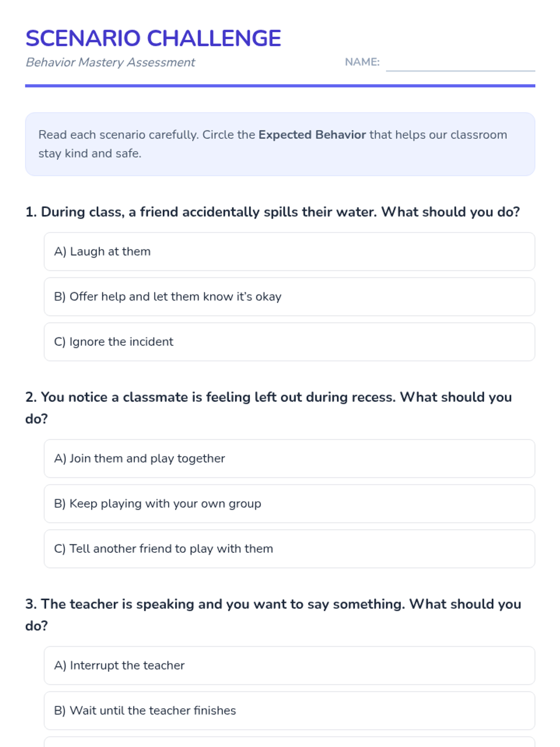Choose 'B) Keep playing with your own group'
Screen dimensions: 560x747
[x=289, y=504]
